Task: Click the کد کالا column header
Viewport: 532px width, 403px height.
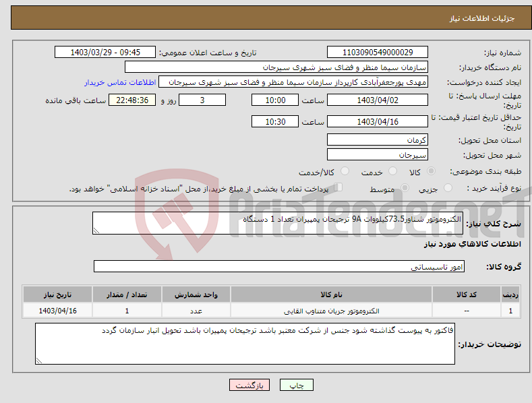Action: [467, 294]
